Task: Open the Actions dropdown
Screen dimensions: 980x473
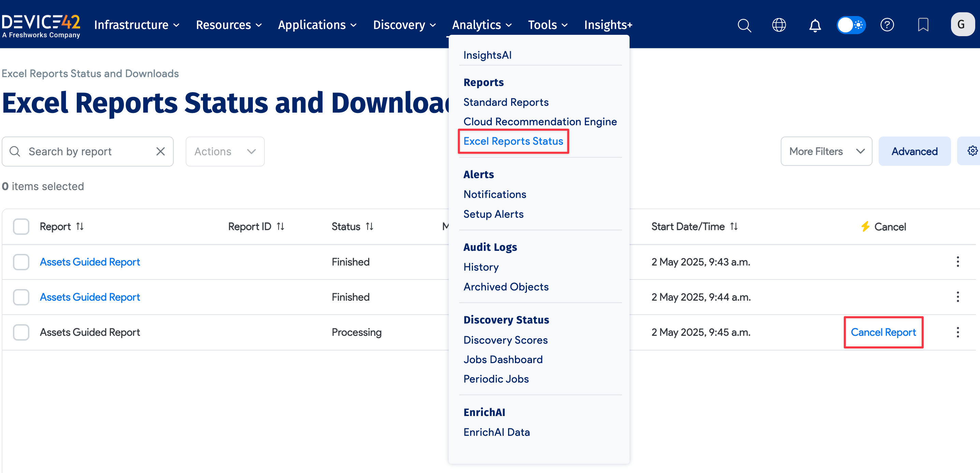Action: point(225,152)
